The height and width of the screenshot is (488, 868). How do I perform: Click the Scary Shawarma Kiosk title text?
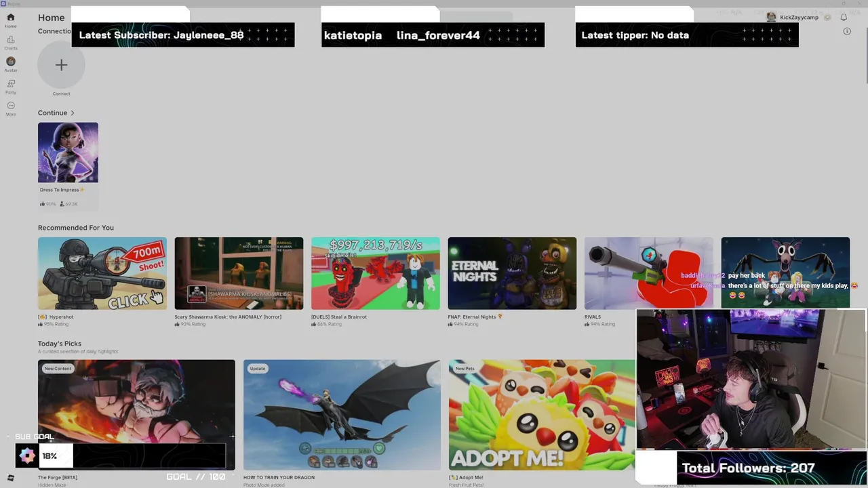point(228,317)
